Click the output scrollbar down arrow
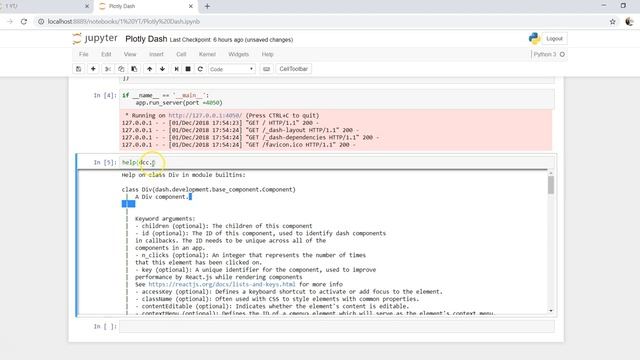Image resolution: width=640 pixels, height=360 pixels. tap(551, 311)
